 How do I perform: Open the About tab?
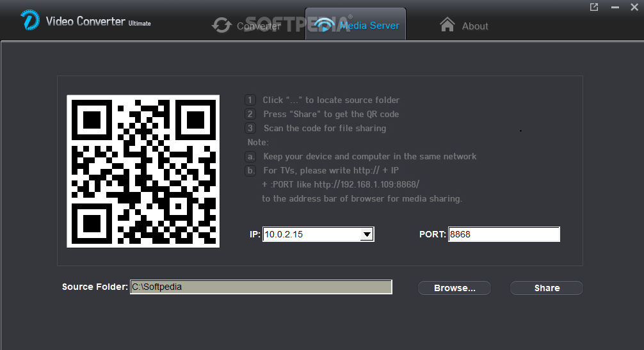coord(475,26)
